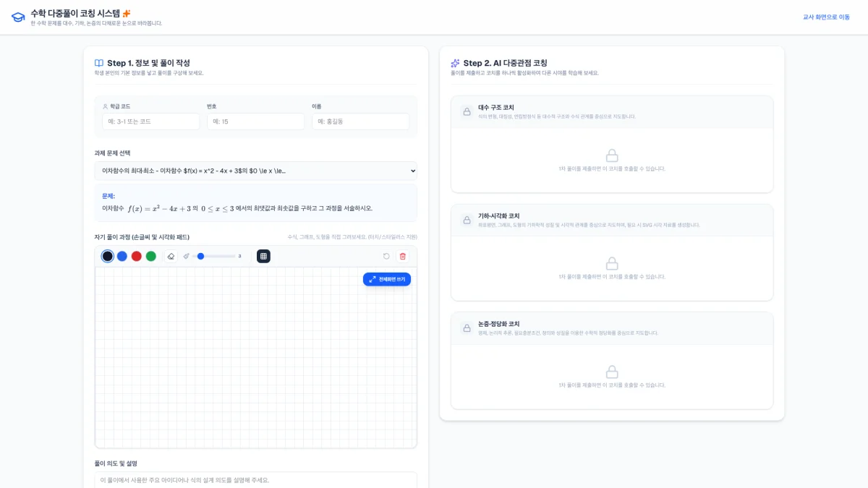This screenshot has height=488, width=868.
Task: Open fullscreen writing with 전체화면 쓰기 button
Action: pos(387,279)
